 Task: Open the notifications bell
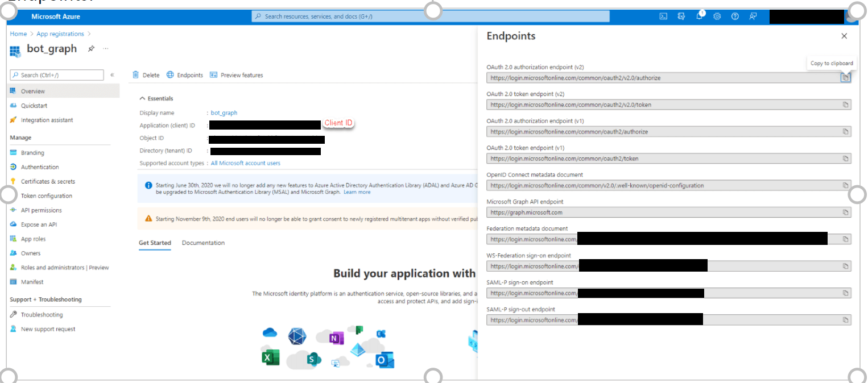[x=699, y=16]
